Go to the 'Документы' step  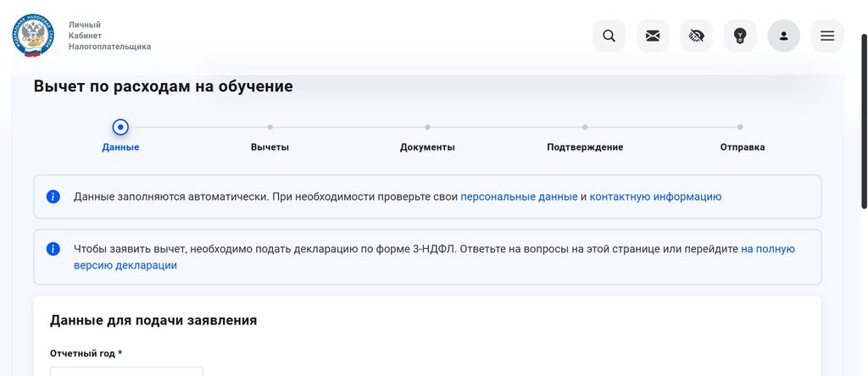(x=427, y=147)
